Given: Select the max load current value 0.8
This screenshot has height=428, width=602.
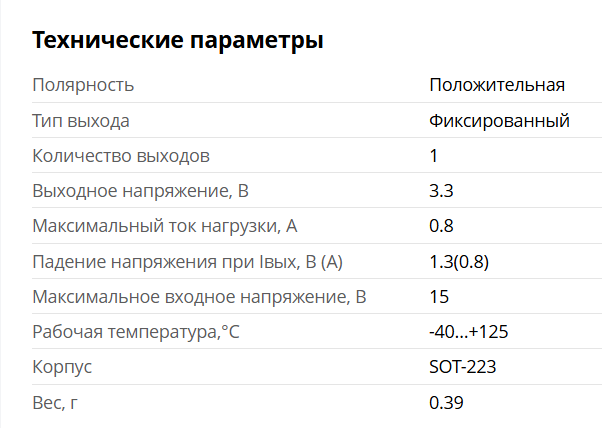Looking at the screenshot, I should pos(441,226).
